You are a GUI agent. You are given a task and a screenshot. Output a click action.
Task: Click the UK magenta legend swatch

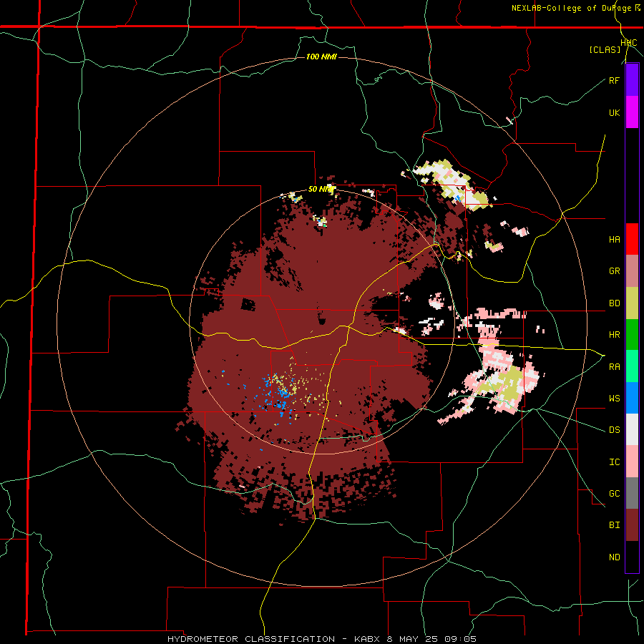click(x=632, y=112)
